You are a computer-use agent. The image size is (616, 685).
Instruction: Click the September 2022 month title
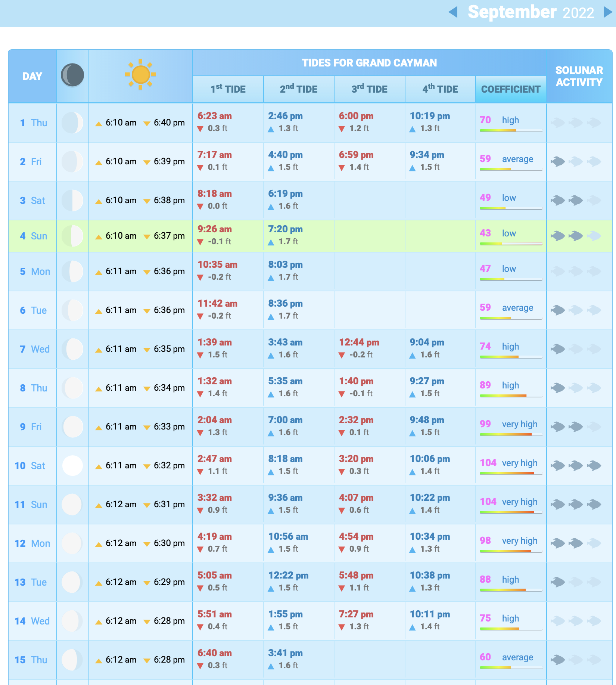531,12
